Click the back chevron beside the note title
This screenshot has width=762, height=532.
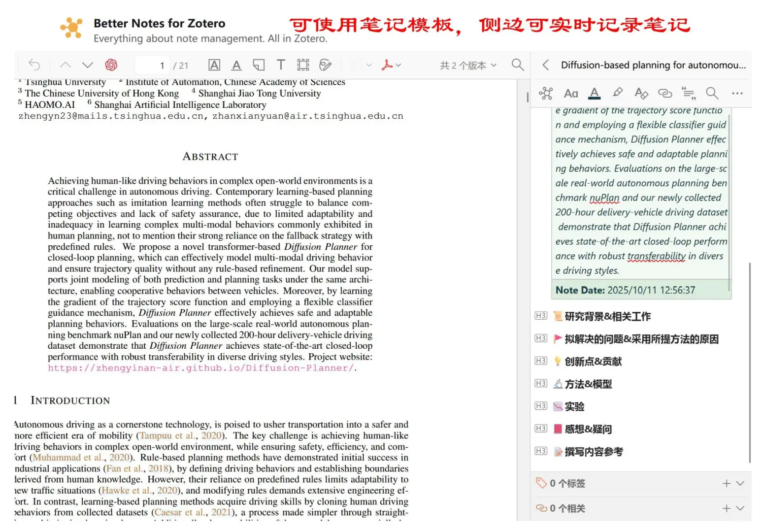tap(545, 65)
